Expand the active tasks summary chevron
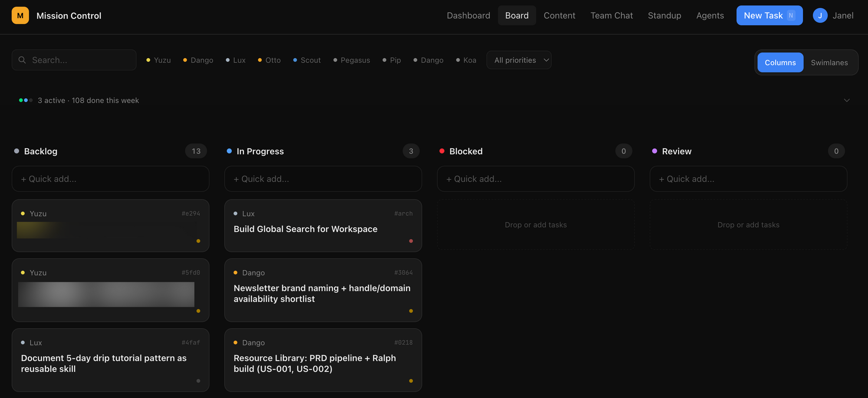 point(846,100)
